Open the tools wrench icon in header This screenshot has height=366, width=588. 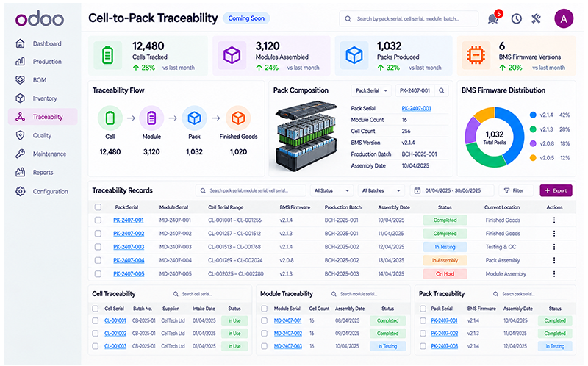point(537,18)
